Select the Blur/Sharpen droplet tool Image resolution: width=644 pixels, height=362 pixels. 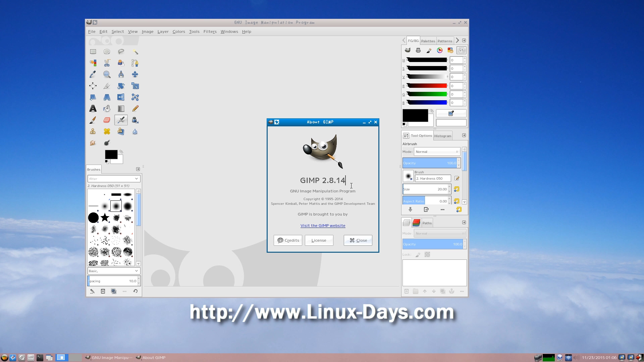tap(135, 131)
